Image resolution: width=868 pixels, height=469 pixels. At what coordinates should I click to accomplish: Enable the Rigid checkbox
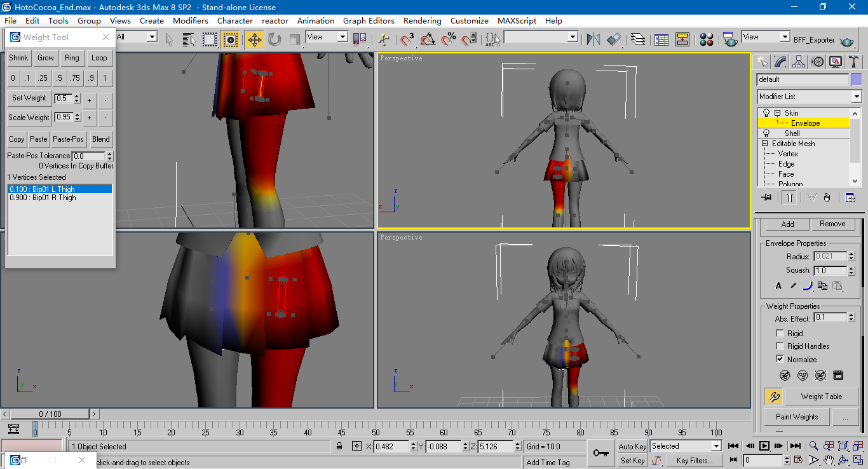point(780,334)
